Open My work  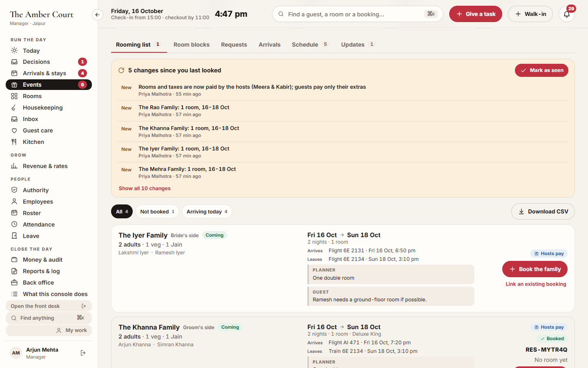coord(49,330)
